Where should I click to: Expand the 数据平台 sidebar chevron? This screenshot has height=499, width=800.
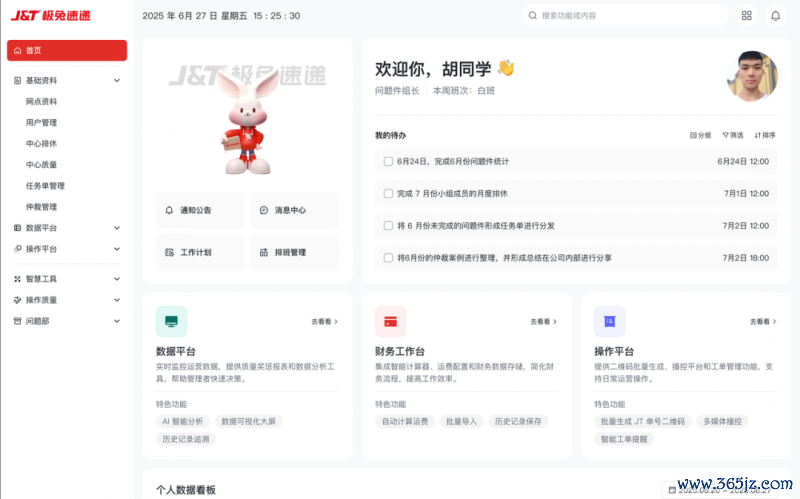click(117, 228)
